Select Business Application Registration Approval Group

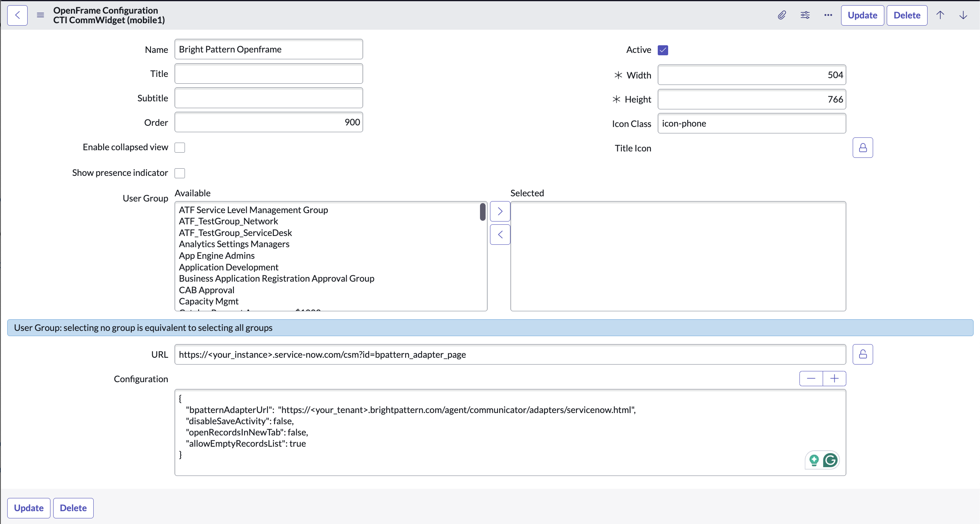coord(277,278)
